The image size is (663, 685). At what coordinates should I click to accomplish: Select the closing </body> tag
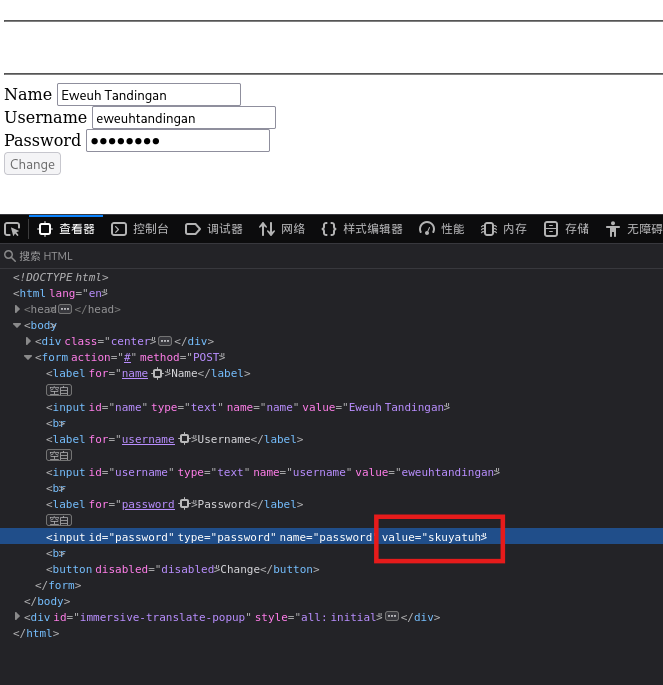pyautogui.click(x=47, y=601)
